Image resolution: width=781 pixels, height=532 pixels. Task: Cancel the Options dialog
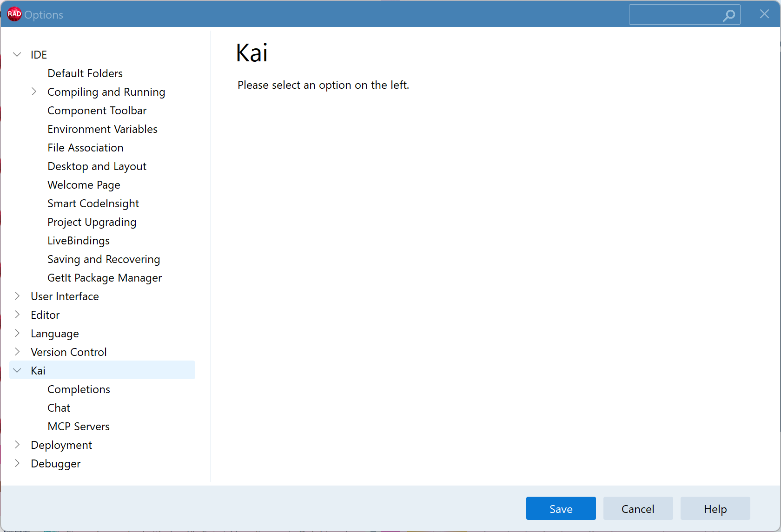point(638,509)
